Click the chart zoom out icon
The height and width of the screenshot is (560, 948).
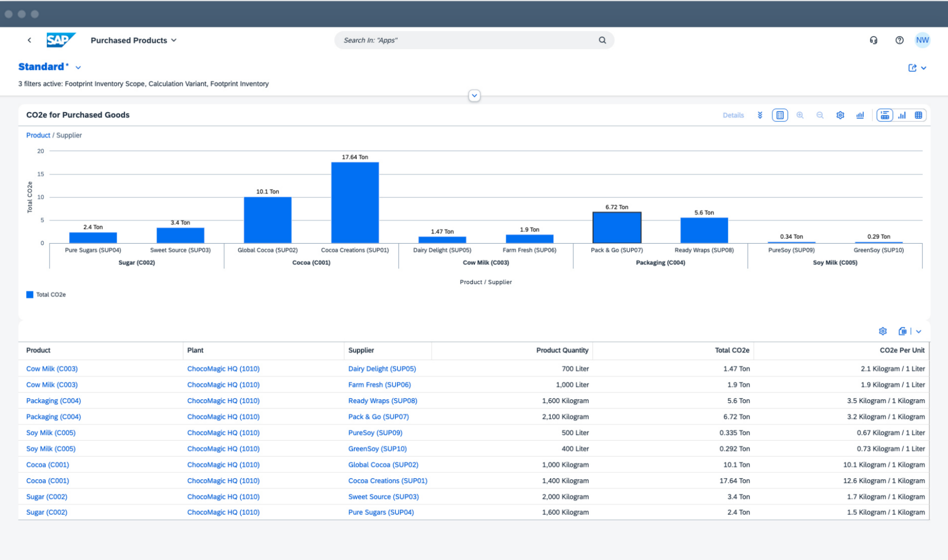point(820,115)
